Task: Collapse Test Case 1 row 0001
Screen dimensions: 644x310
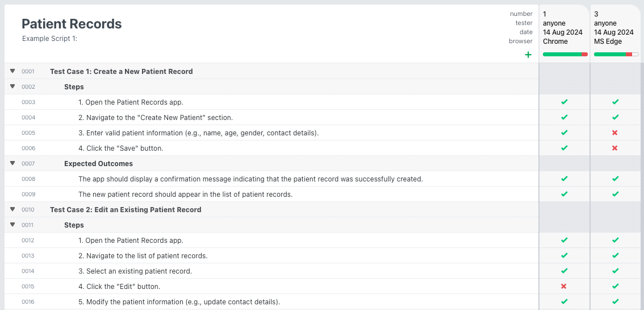Action: [12, 72]
